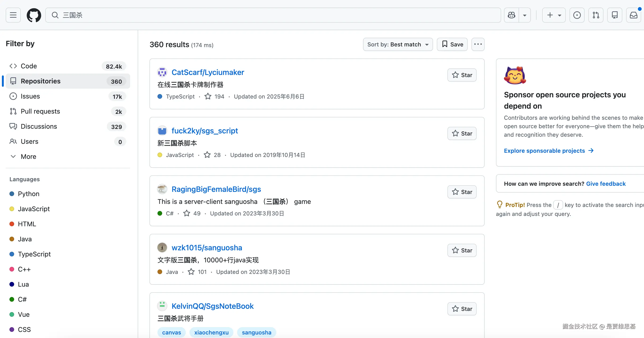The image size is (644, 338).
Task: Filter results by Vue language
Action: [20, 314]
